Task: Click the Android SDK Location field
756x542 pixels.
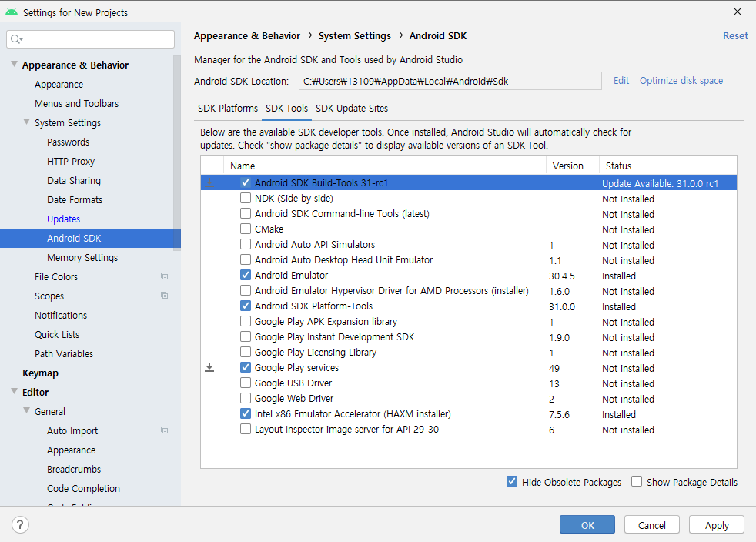Action: (x=450, y=81)
